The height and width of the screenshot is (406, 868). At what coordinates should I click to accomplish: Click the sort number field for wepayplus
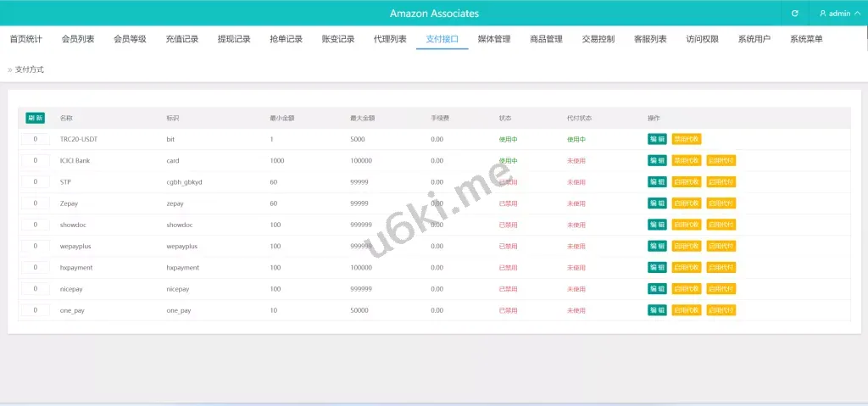coord(36,246)
